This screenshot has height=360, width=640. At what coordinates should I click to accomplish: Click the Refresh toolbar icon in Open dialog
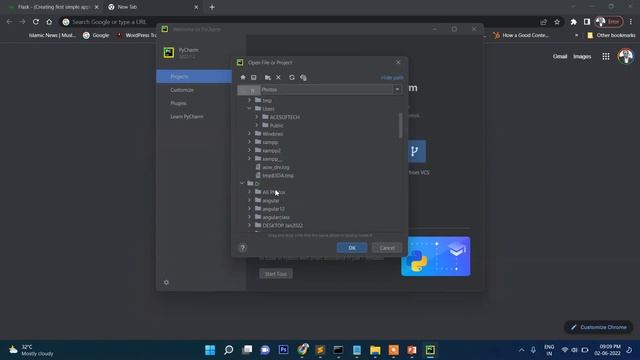(291, 77)
